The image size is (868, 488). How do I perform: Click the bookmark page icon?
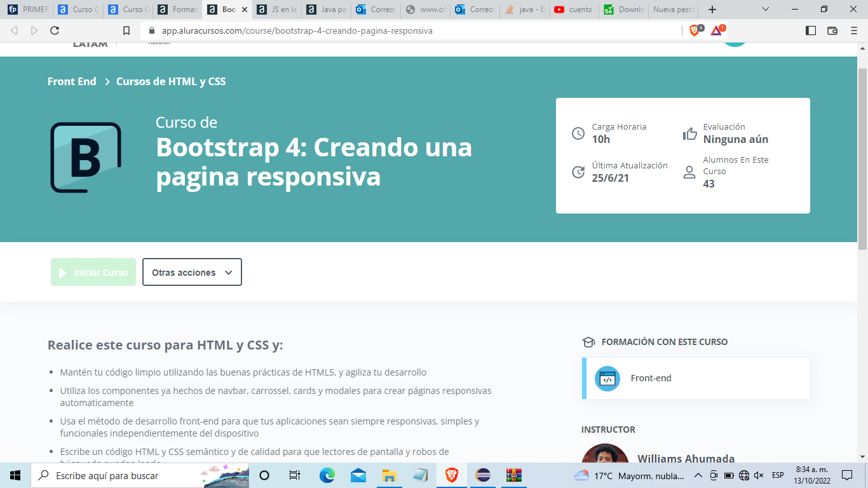point(126,30)
